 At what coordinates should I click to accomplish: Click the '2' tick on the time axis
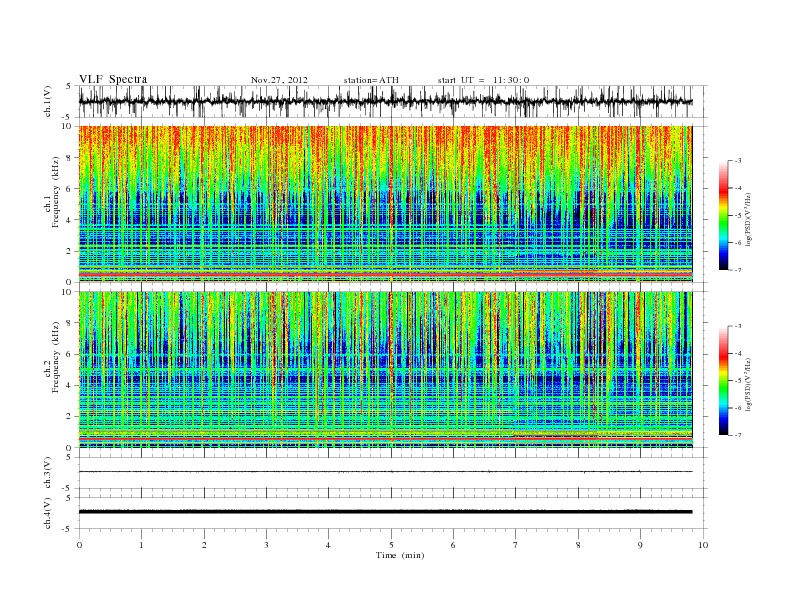click(x=204, y=545)
